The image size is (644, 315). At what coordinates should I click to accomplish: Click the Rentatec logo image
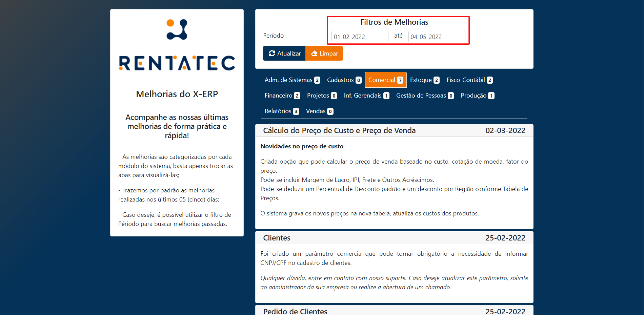tap(177, 45)
